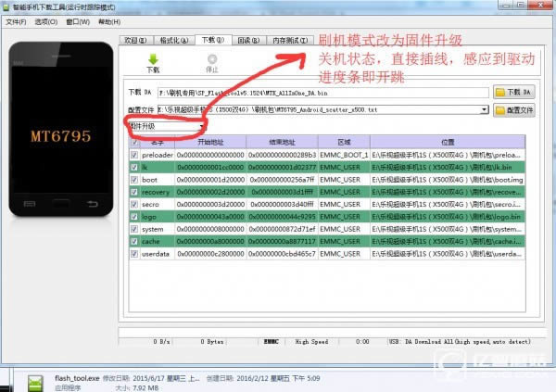Click the Stop (停止) icon
Viewport: 556px width, 392px height.
211,58
